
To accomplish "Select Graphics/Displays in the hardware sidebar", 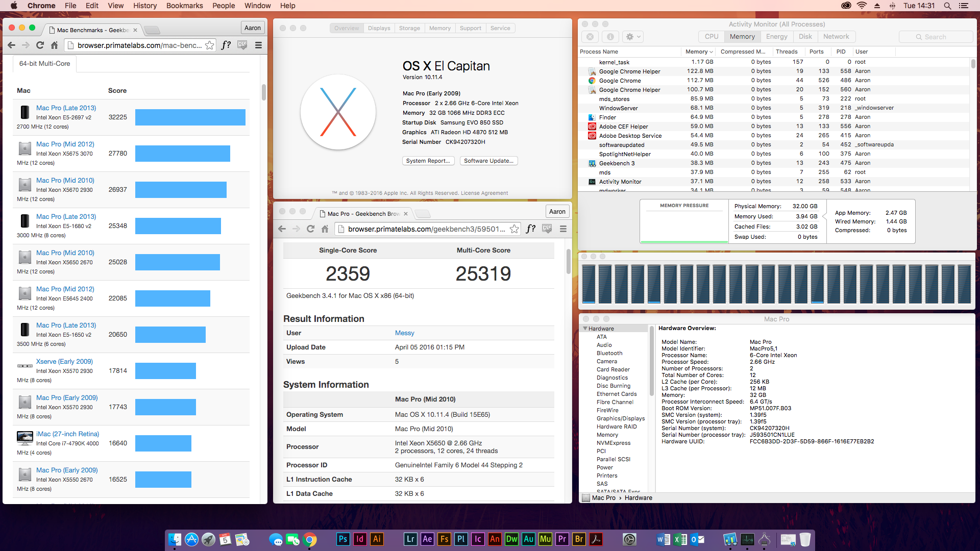I will coord(620,418).
